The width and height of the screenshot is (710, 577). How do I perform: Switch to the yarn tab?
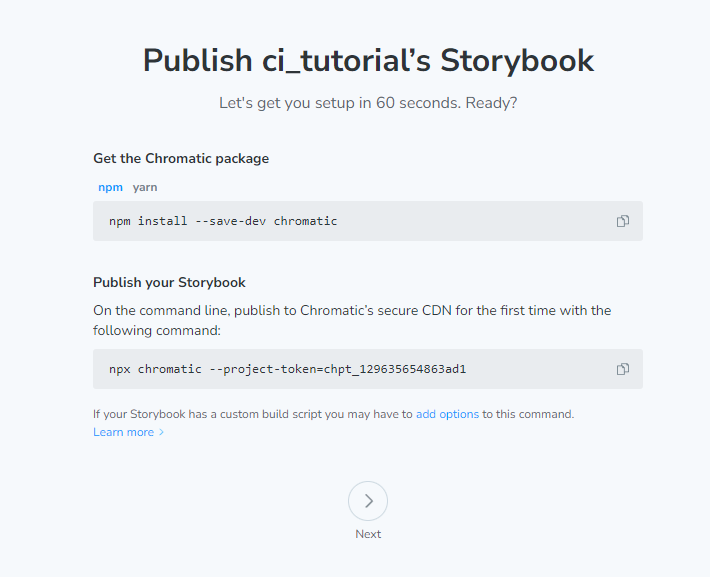point(145,187)
